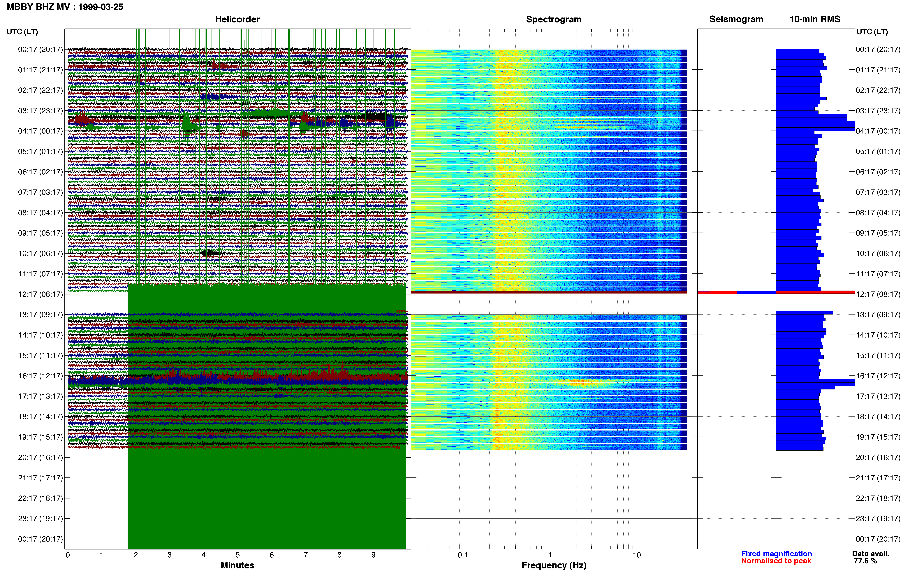Screen dimensions: 924x578
Task: Click the 5 tick on Minutes axis
Action: point(238,555)
